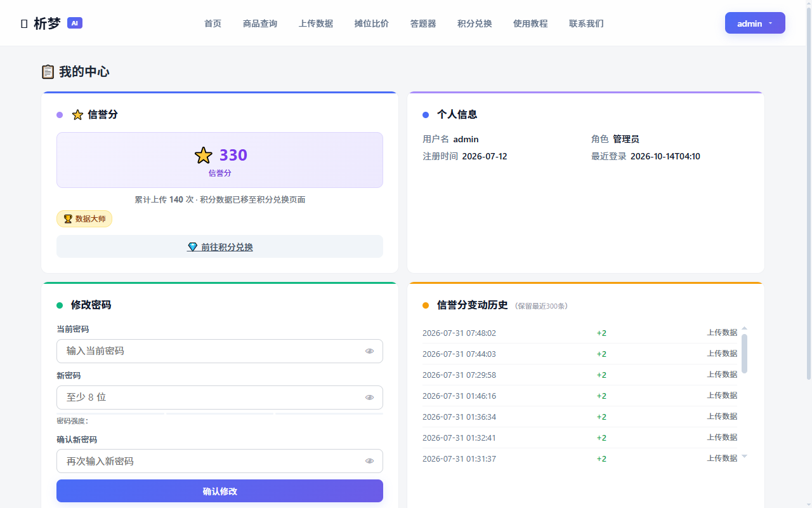This screenshot has height=508, width=812.
Task: Open the admin account dropdown
Action: [755, 23]
